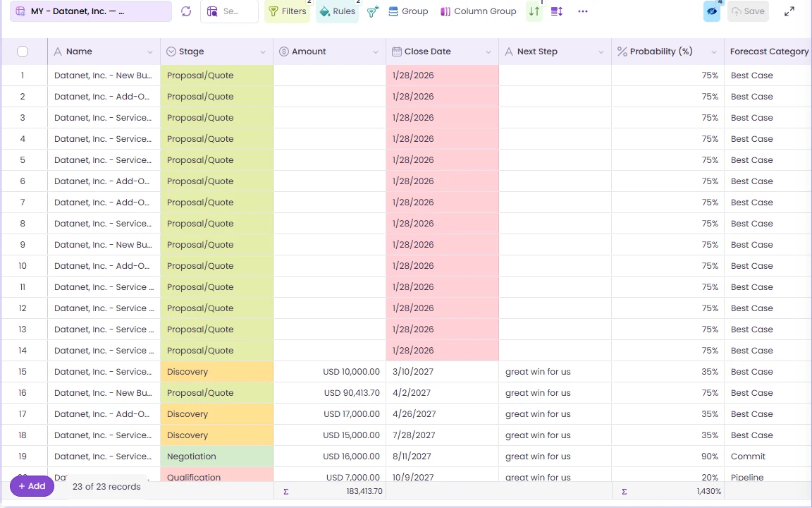Click the Close Date calendar icon
This screenshot has height=508, width=812.
tap(397, 52)
